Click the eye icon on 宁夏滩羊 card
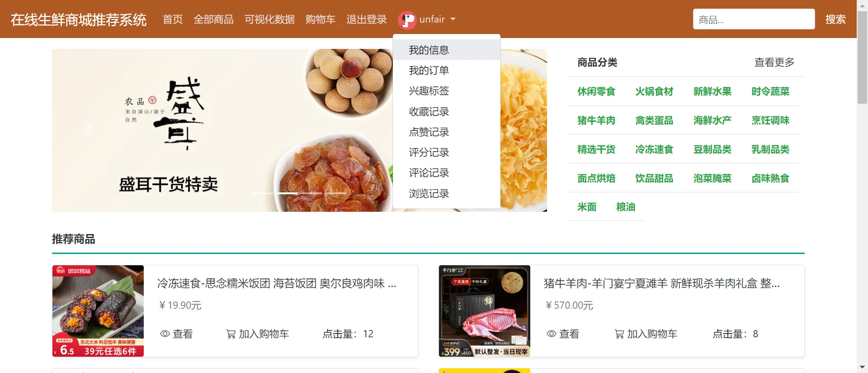The width and height of the screenshot is (868, 373). point(552,334)
